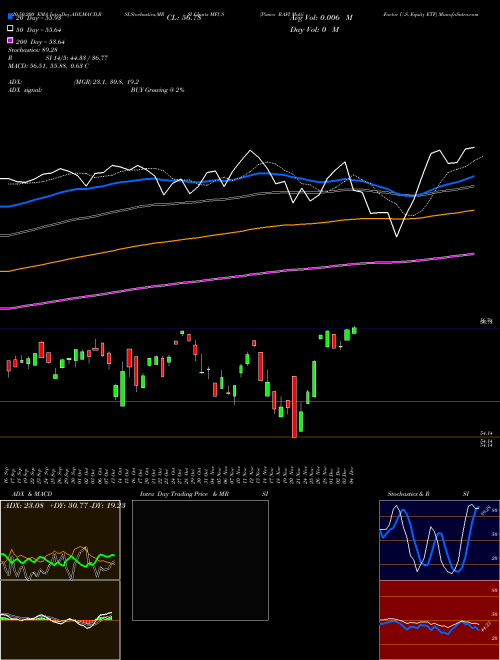Open the red RSI chart panel
The width and height of the screenshot is (500, 660).
(439, 620)
